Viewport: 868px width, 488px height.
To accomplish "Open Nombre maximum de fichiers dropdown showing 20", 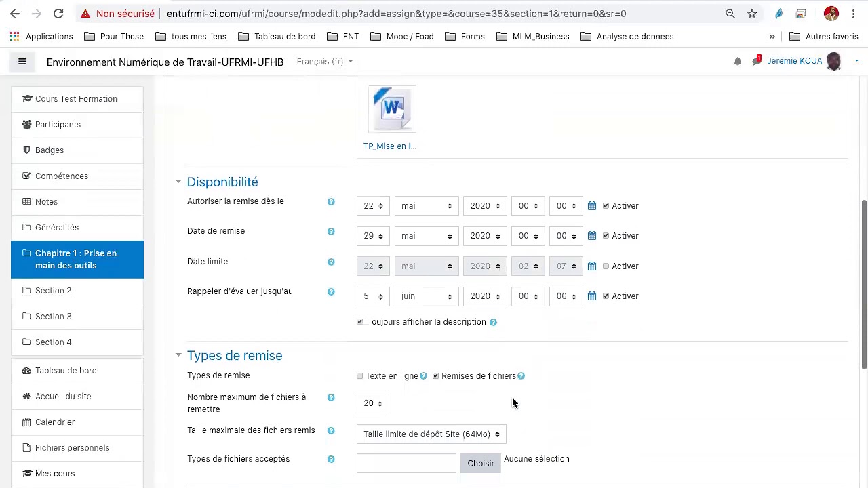I will [x=373, y=403].
